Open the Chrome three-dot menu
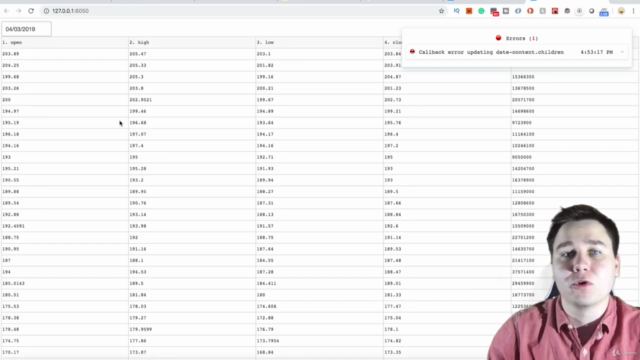This screenshot has width=640, height=360. pos(633,11)
